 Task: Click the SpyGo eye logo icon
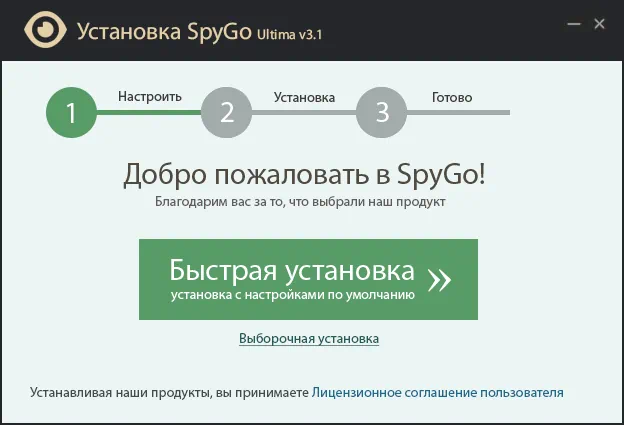(45, 29)
